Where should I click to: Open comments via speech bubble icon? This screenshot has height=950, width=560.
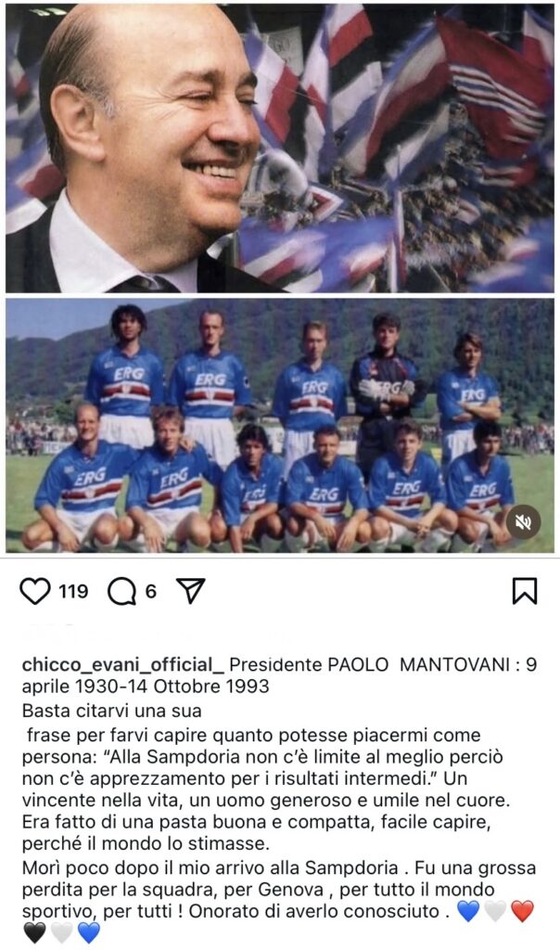pyautogui.click(x=121, y=591)
